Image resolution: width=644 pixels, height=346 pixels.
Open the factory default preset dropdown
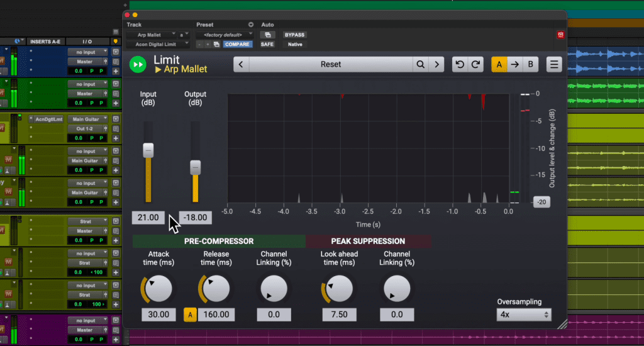click(225, 35)
